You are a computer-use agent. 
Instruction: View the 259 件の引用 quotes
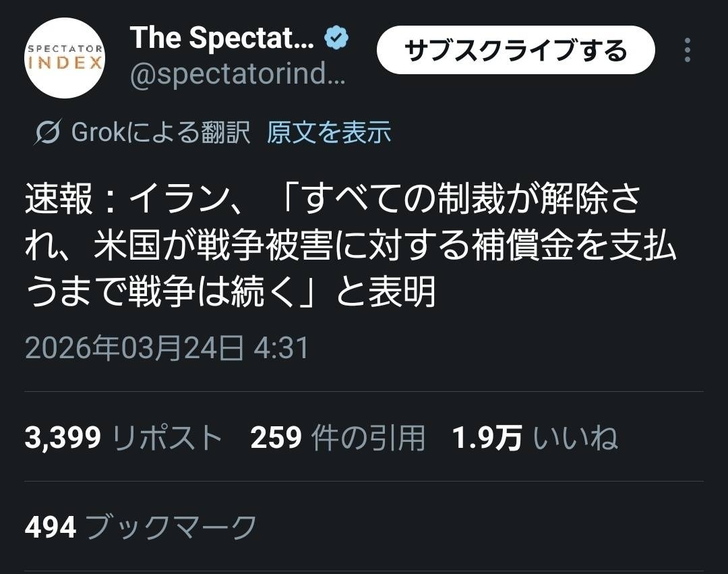338,438
